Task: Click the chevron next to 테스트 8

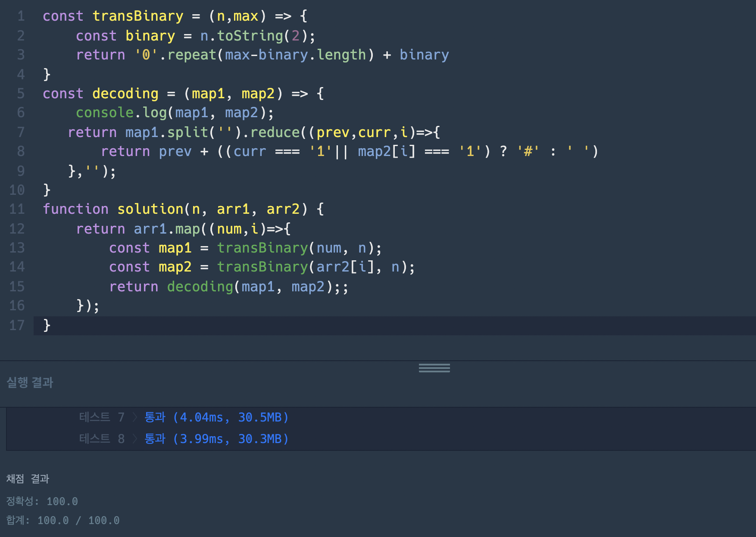Action: click(x=134, y=439)
